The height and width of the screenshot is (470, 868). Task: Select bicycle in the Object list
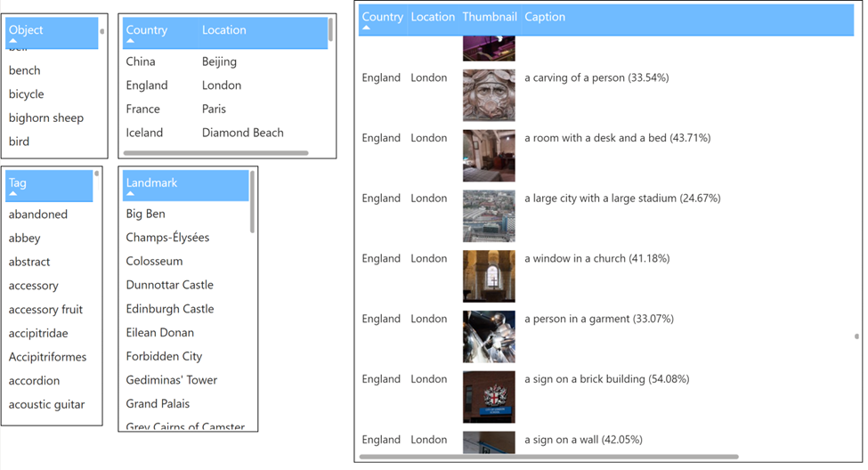27,94
